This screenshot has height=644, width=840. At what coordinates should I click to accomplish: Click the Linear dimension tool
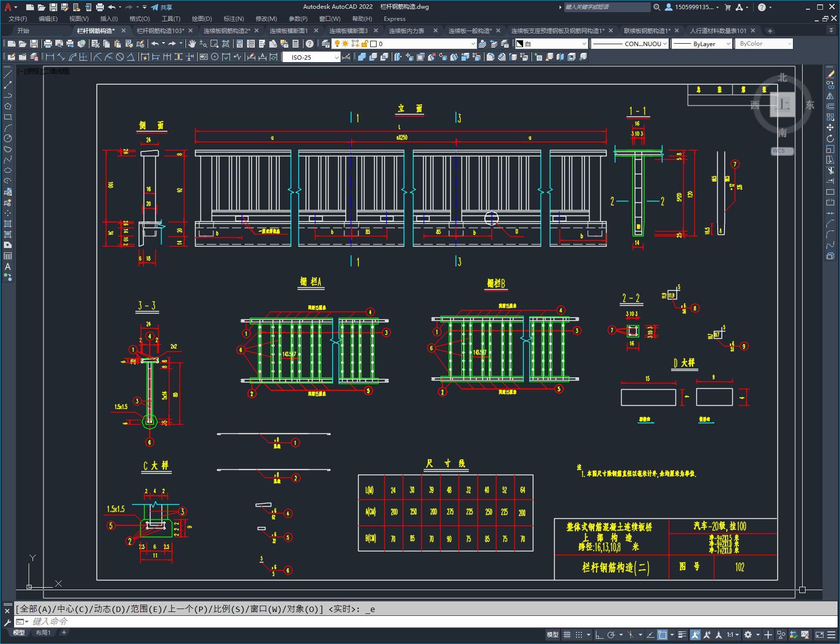pos(50,57)
